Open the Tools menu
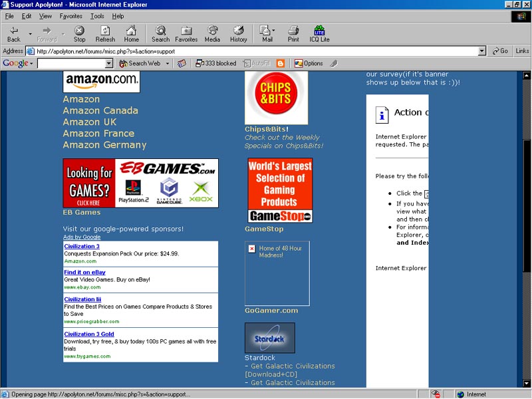Screen dimensions: 532x399 tap(97, 16)
